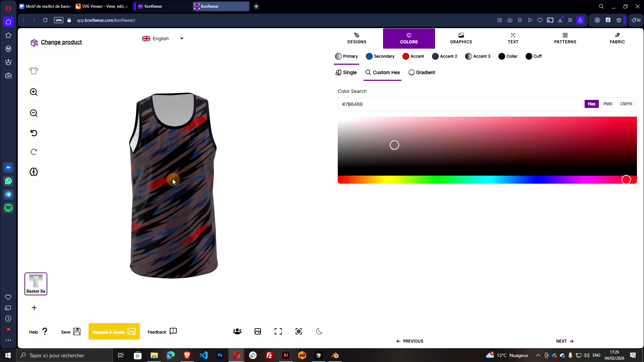Select the zoom out tool
Viewport: 644px width, 362px height.
pyautogui.click(x=34, y=113)
